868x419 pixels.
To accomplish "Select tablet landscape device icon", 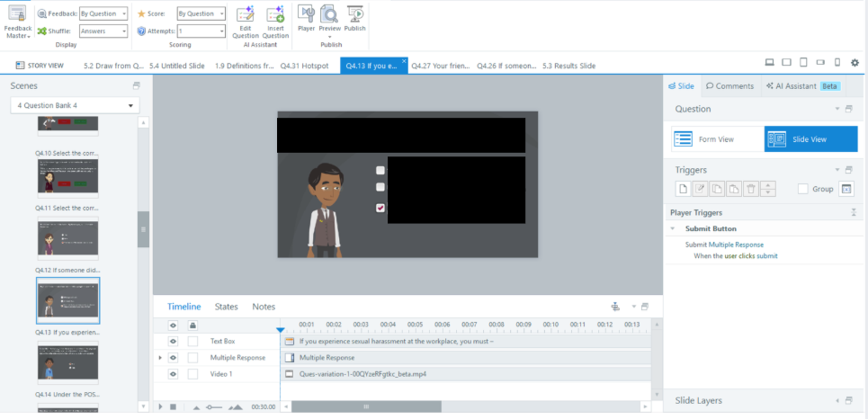I will (x=786, y=63).
